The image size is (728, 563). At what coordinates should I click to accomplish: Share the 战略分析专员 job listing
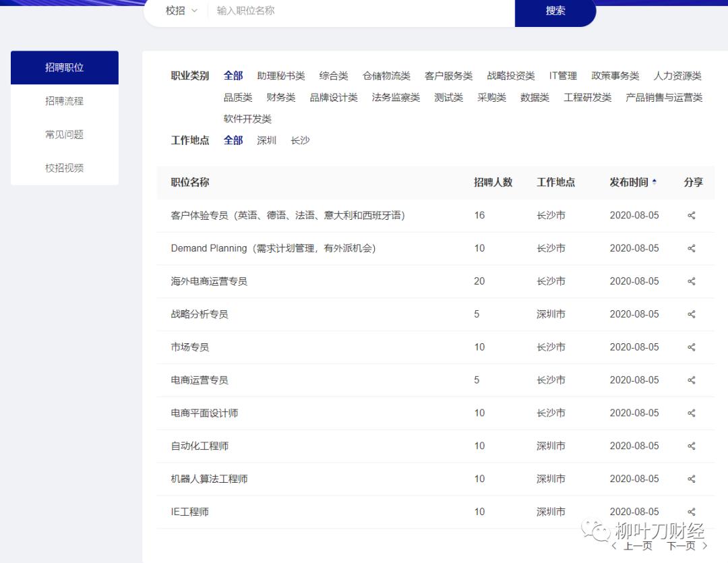point(692,314)
